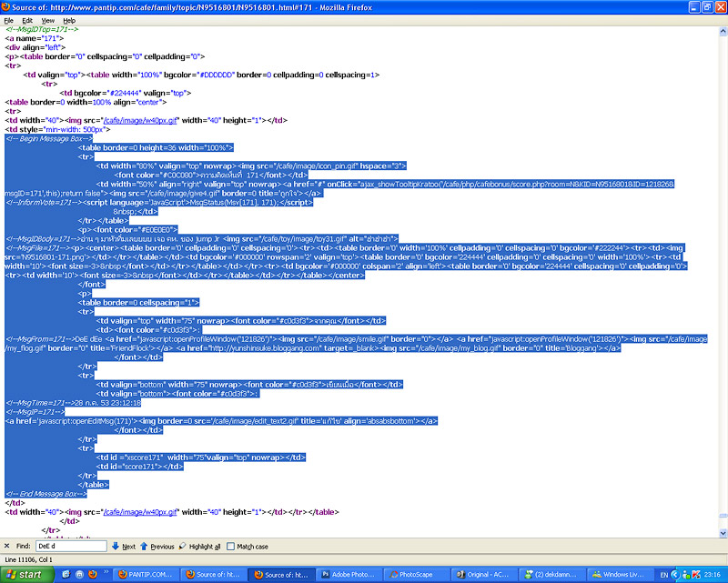The height and width of the screenshot is (583, 728).
Task: Open the Edit menu
Action: coord(27,20)
